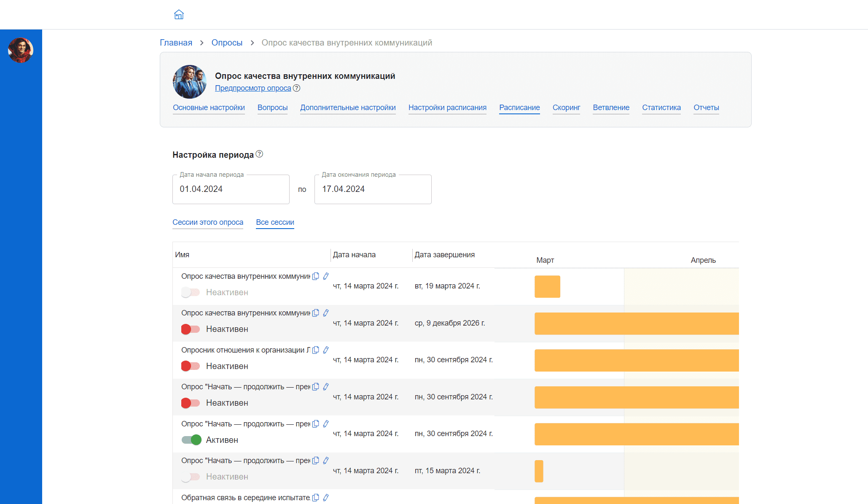Toggle off the Активен green switch
The width and height of the screenshot is (868, 504).
[191, 440]
